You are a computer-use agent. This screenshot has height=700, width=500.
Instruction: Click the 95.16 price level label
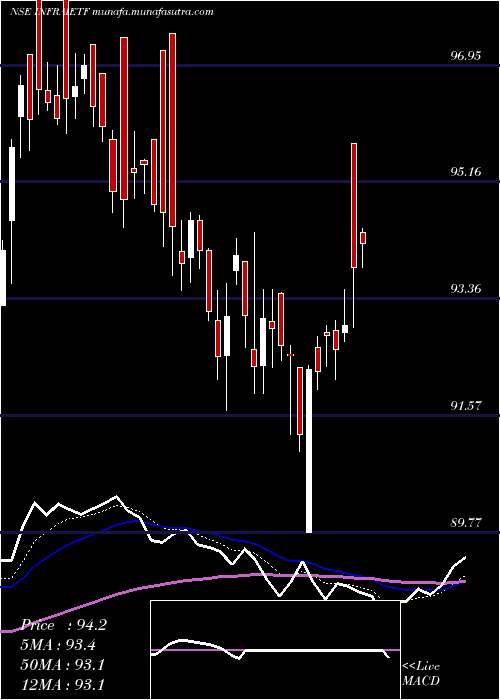(466, 172)
